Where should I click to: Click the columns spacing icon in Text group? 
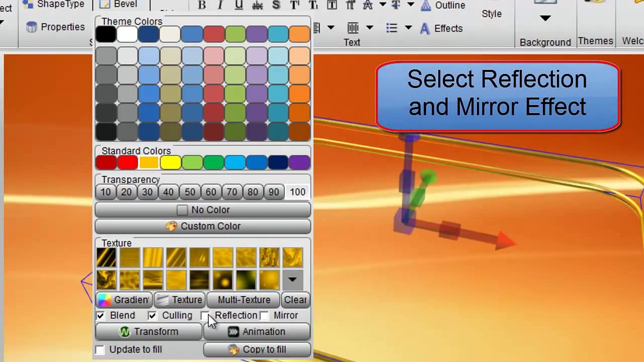353,28
